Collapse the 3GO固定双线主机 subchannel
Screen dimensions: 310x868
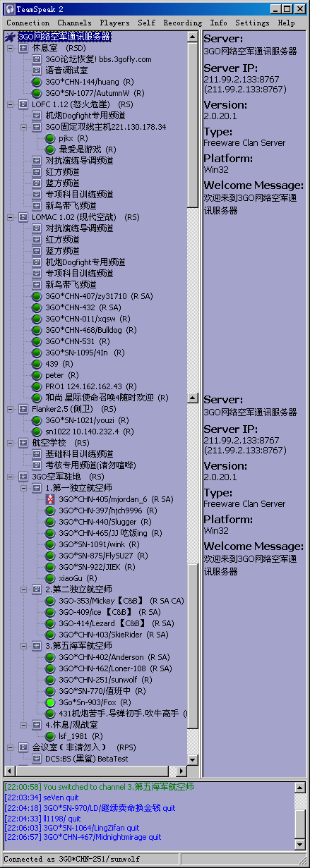pyautogui.click(x=23, y=127)
